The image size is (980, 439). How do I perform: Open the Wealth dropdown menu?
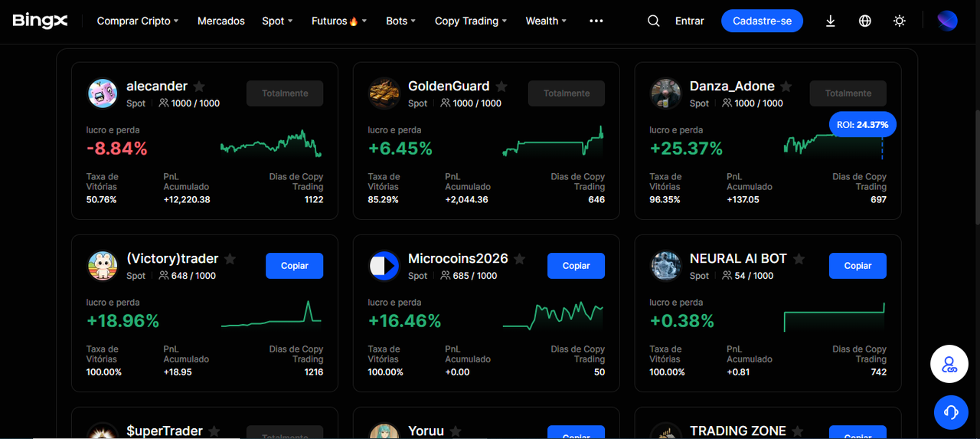pos(546,21)
